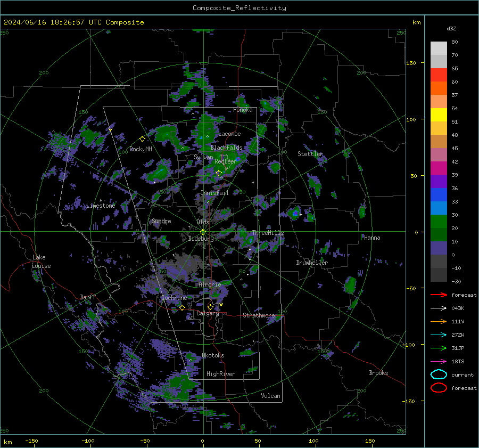Click the Sylvan label on map
479x448 pixels.
pyautogui.click(x=203, y=157)
